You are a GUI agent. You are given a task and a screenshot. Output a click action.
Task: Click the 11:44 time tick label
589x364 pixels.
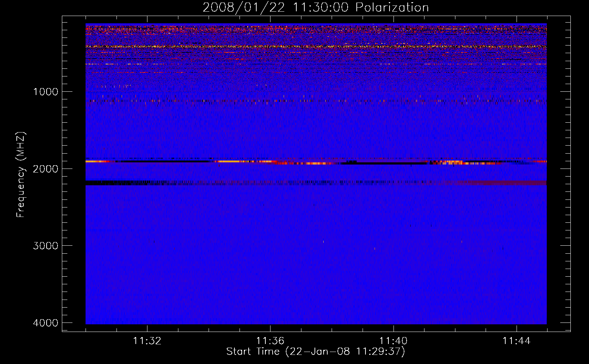(x=517, y=341)
